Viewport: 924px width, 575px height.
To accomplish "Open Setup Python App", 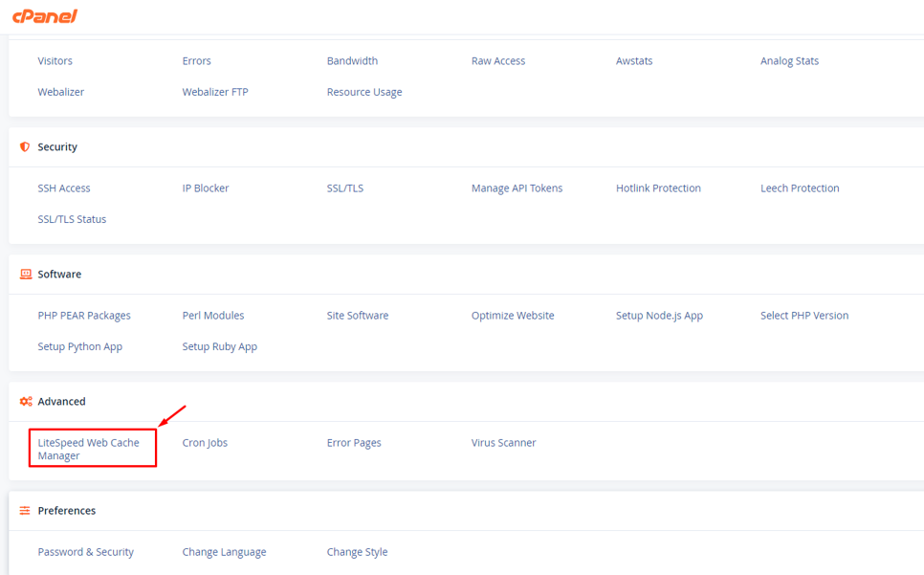I will click(x=79, y=346).
